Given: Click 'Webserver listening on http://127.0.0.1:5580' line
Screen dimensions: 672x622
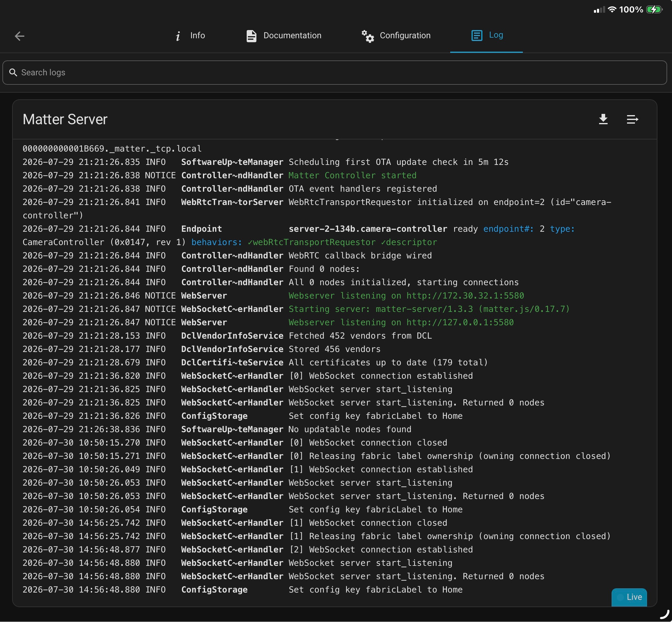Looking at the screenshot, I should pos(401,322).
